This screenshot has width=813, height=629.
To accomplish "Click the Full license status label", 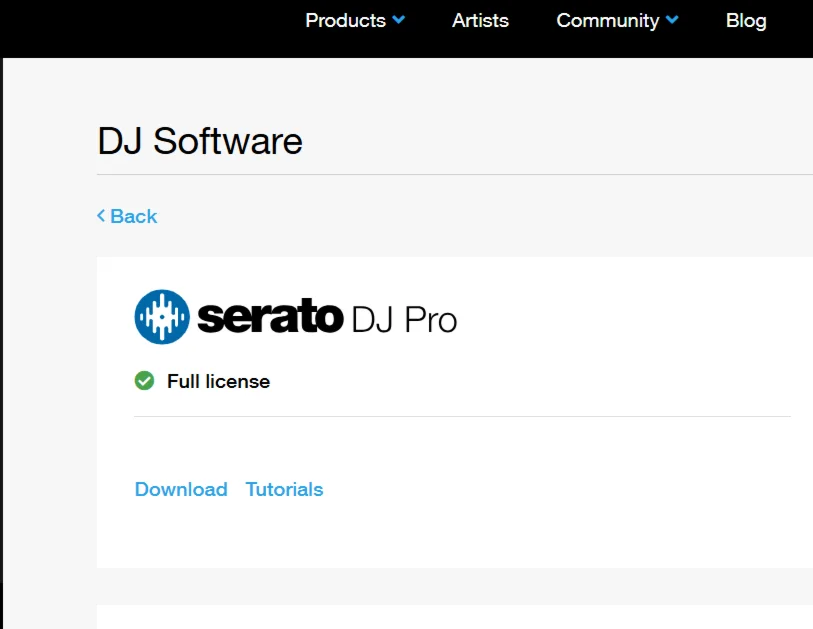I will 218,381.
